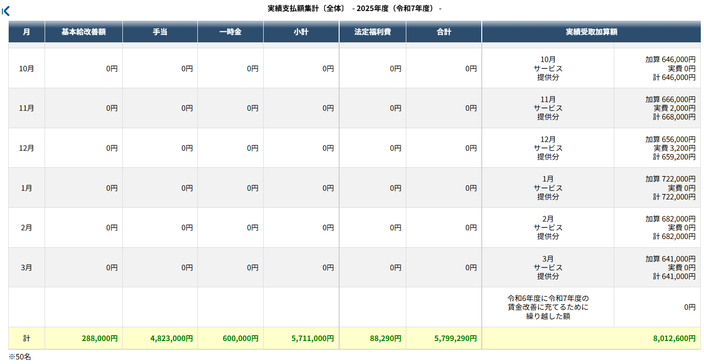
Task: Click the 実績受取加算額 column header
Action: (591, 32)
